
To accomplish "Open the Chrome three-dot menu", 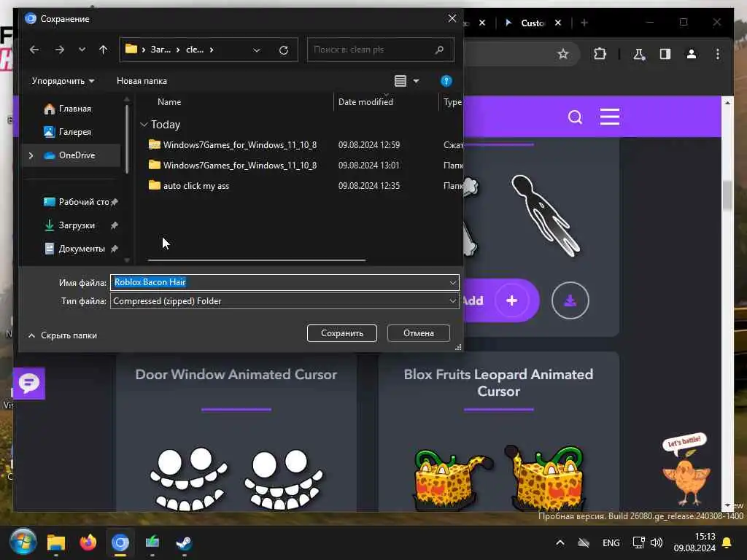I will tap(718, 54).
